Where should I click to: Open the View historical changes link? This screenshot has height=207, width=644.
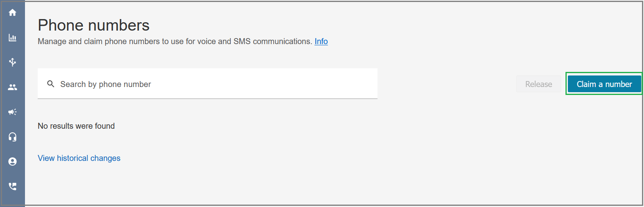click(x=79, y=158)
